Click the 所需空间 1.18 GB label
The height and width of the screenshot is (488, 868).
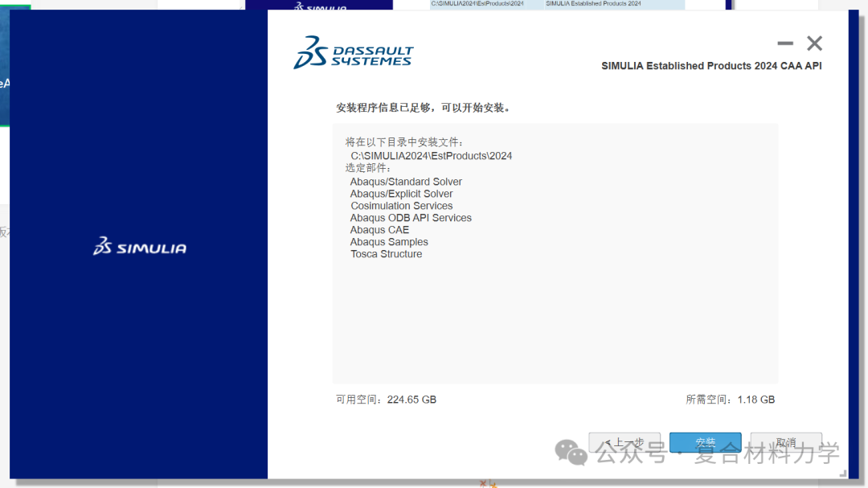(x=730, y=400)
